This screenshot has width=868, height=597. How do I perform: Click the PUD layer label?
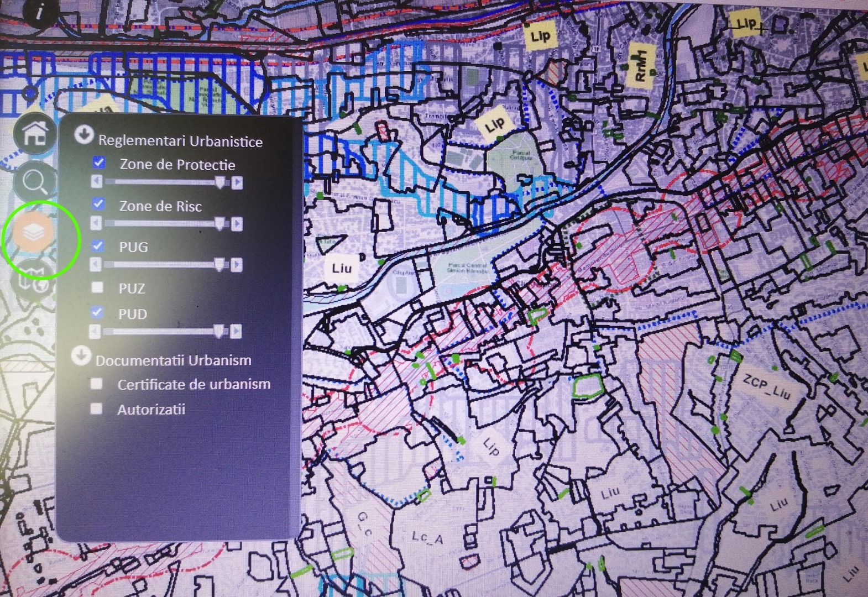coord(133,314)
